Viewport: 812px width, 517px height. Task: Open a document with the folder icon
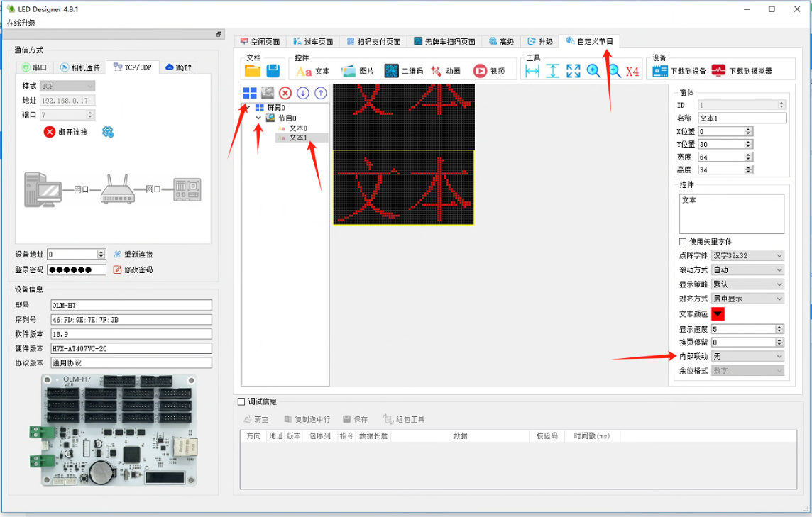click(253, 71)
